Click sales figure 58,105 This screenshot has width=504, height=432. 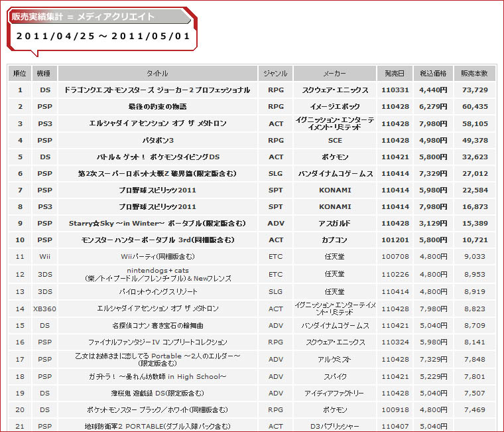click(x=475, y=123)
